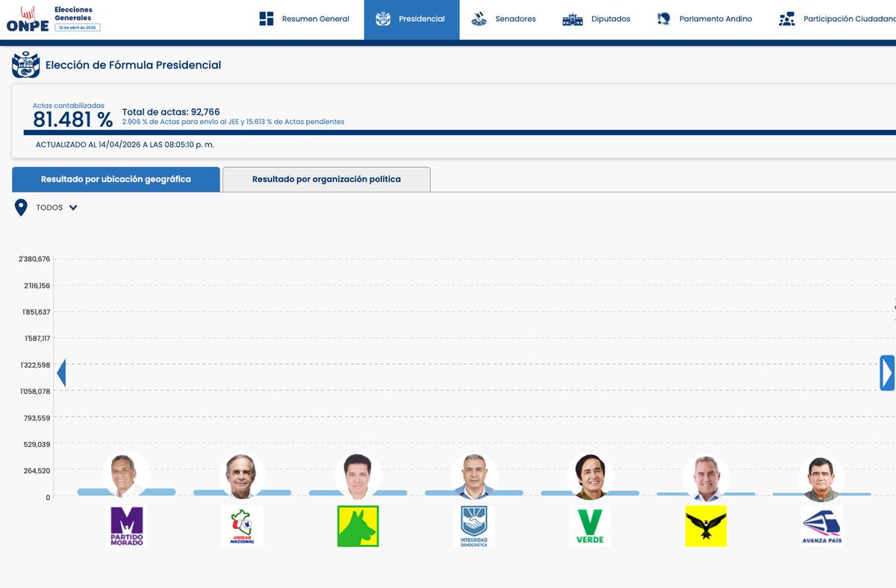Click the Senadores icon

(479, 19)
